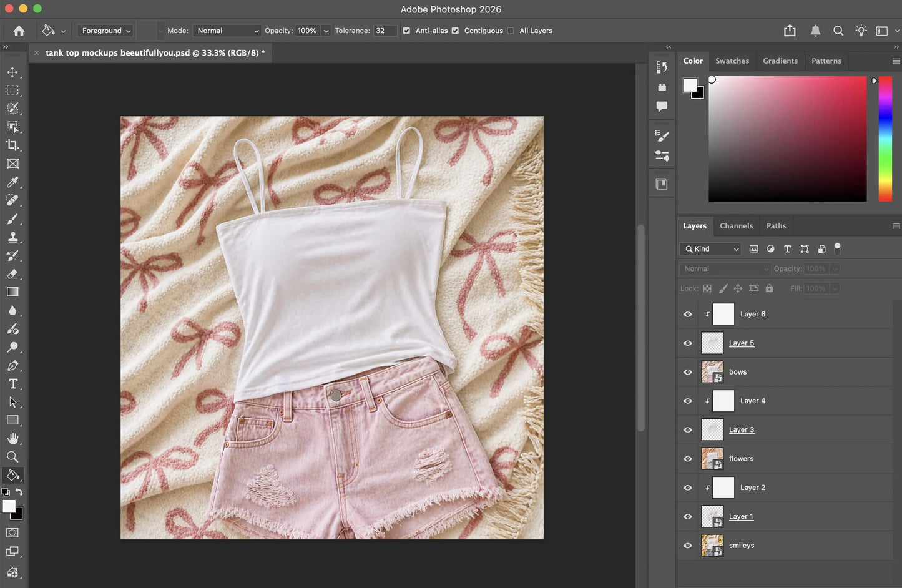The height and width of the screenshot is (588, 902).
Task: Select the Hand tool
Action: coord(12,439)
